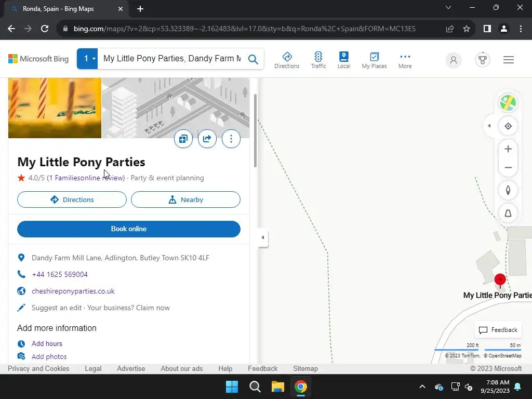Click the Dandy Farm Mill Lane address text
532x399 pixels.
[x=121, y=258]
